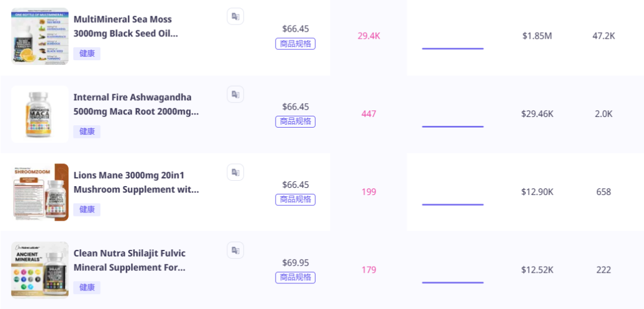Image resolution: width=644 pixels, height=309 pixels.
Task: Open Clean Nutra Shilajit Fulvic title link
Action: [129, 260]
